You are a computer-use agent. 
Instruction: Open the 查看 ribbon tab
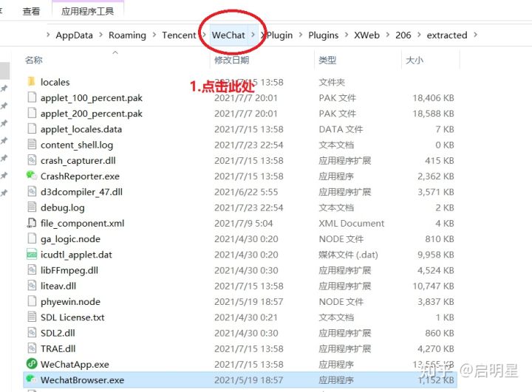(31, 11)
